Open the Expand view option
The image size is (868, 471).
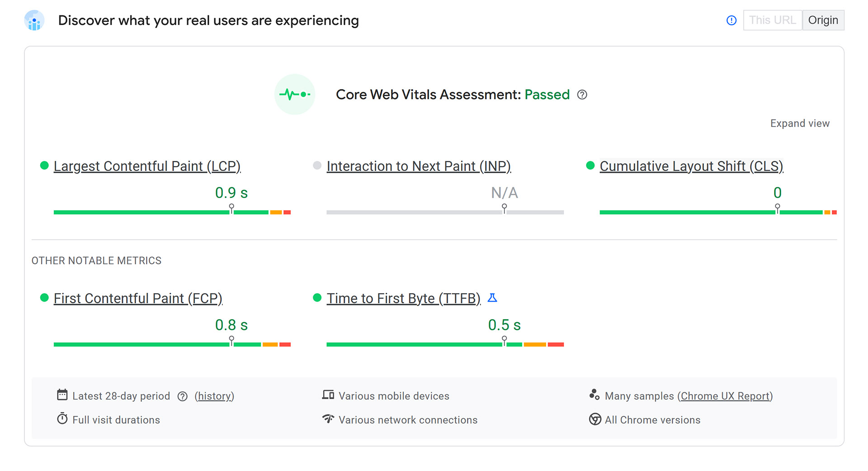point(800,123)
